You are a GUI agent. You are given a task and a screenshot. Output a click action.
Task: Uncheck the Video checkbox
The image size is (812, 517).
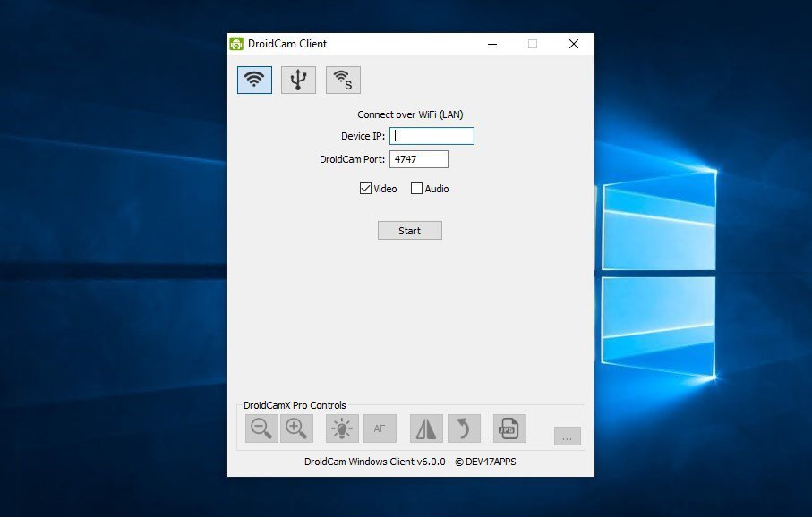(x=365, y=189)
